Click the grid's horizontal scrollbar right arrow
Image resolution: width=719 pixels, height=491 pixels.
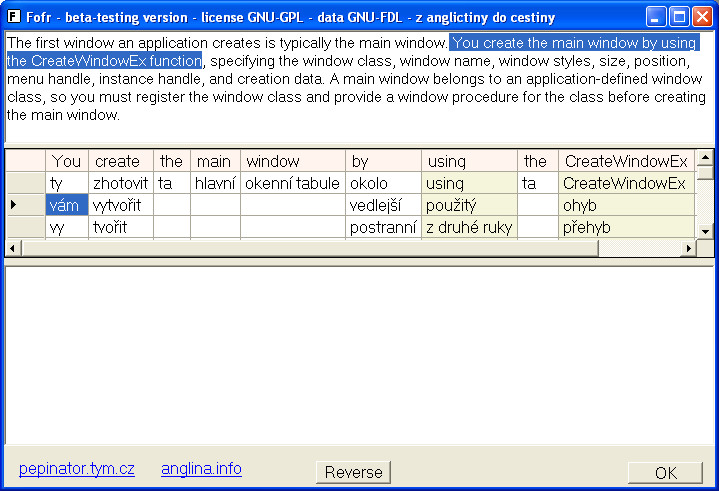click(688, 248)
